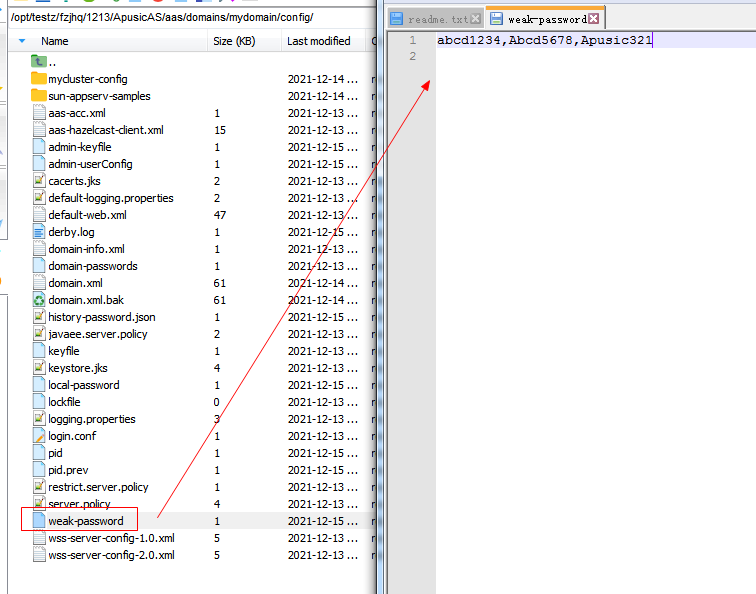Select the sun-appserv-samples folder icon
The width and height of the screenshot is (756, 594).
coord(39,96)
